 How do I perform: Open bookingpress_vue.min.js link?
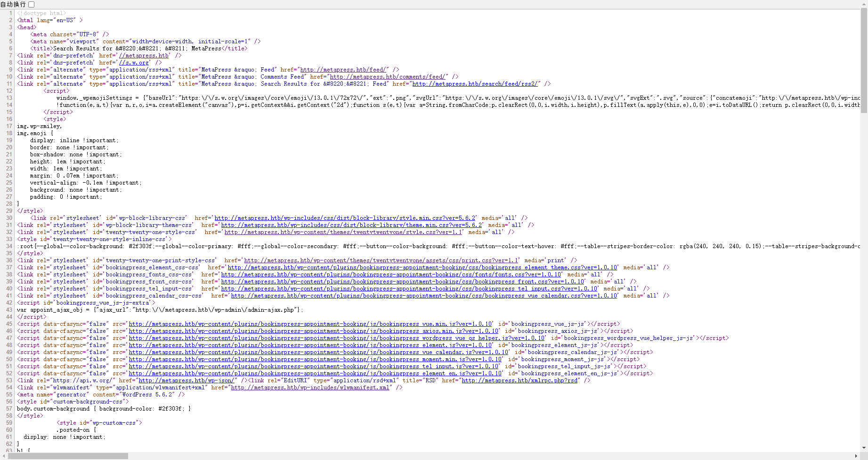point(310,324)
